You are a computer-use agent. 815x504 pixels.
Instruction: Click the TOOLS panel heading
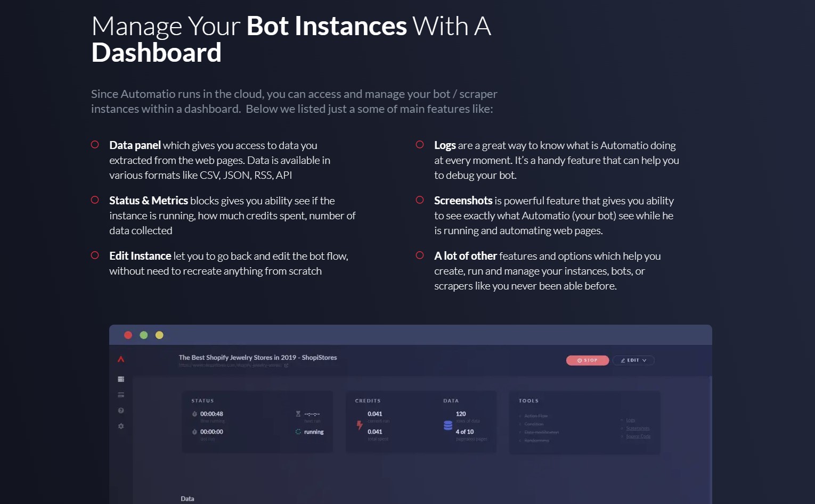[x=528, y=401]
